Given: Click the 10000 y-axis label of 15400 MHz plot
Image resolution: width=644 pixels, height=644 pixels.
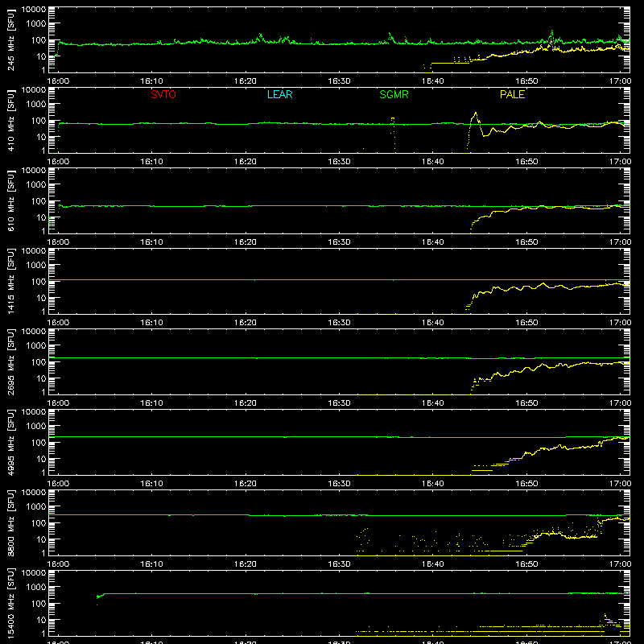Looking at the screenshot, I should tap(34, 573).
